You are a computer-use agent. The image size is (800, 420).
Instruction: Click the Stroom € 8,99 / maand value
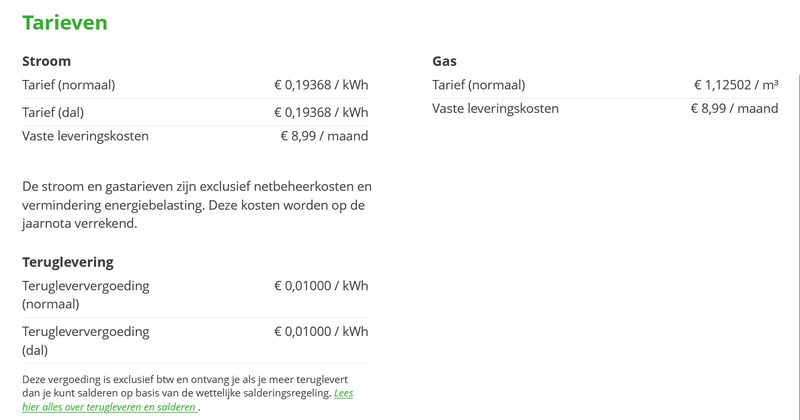tap(324, 136)
